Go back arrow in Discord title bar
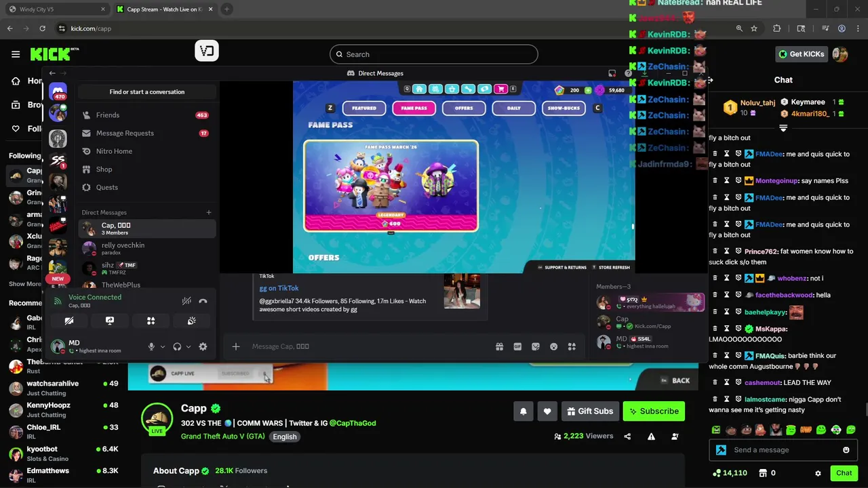The height and width of the screenshot is (488, 868). [52, 73]
